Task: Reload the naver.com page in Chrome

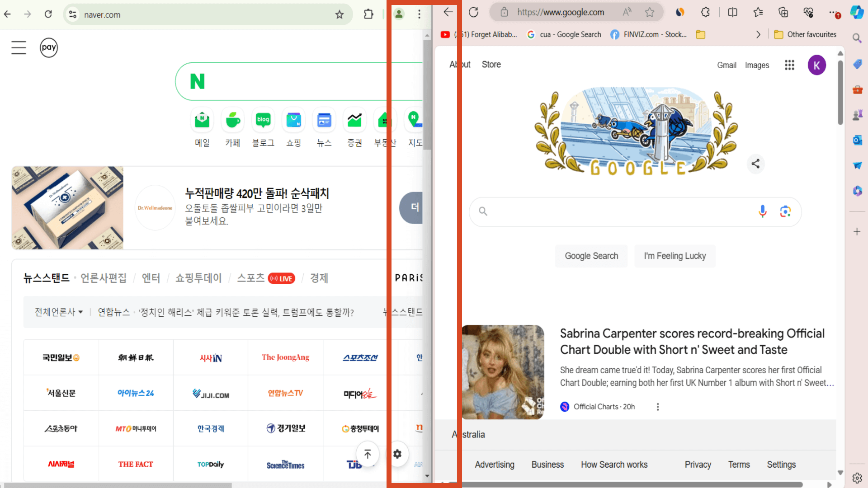Action: click(48, 14)
